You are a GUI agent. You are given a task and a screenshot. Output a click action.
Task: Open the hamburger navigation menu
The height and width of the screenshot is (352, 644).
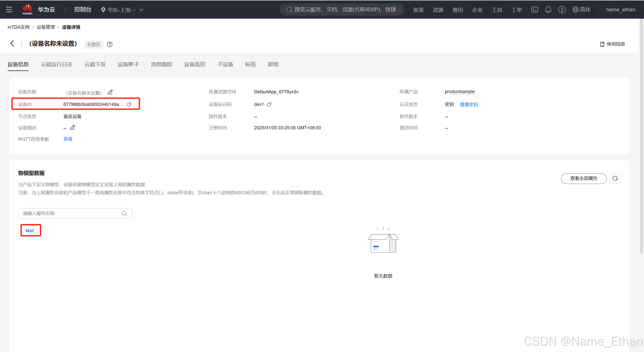pos(9,10)
